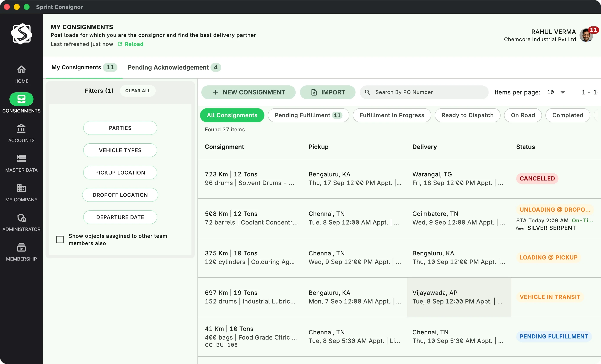Click the Pickup column header
The height and width of the screenshot is (364, 601).
coord(318,147)
